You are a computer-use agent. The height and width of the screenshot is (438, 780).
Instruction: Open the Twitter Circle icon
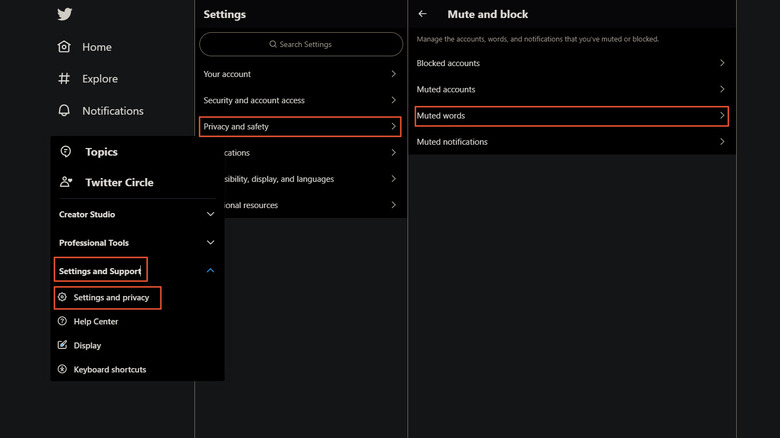(x=66, y=182)
